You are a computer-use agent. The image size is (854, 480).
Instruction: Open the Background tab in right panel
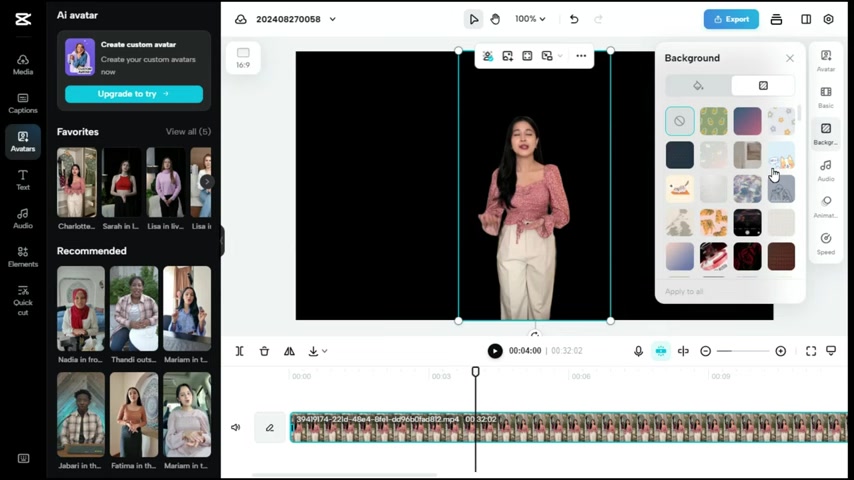[826, 133]
